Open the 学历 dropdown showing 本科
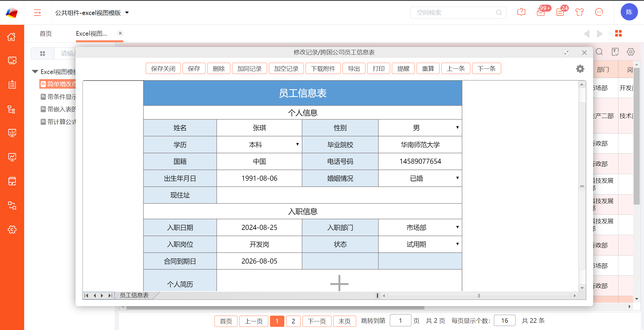Screen dimensions: 644x330 tap(298, 144)
